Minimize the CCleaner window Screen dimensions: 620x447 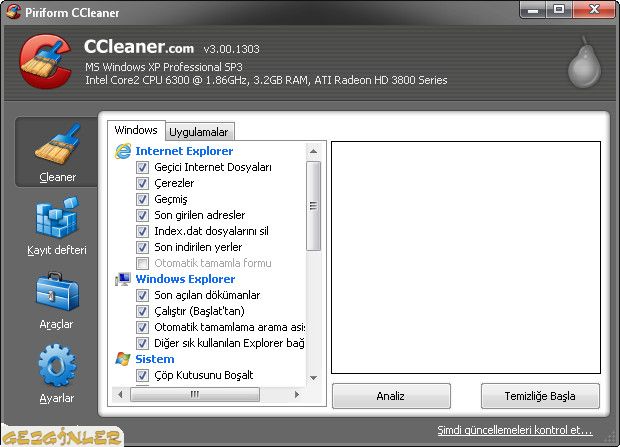tap(533, 9)
